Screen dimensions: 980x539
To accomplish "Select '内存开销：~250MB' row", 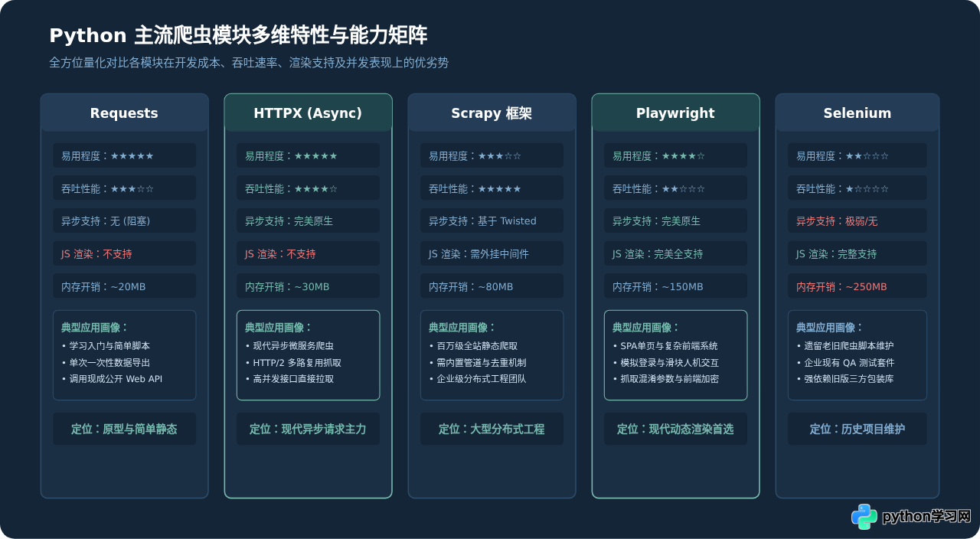I will click(857, 287).
